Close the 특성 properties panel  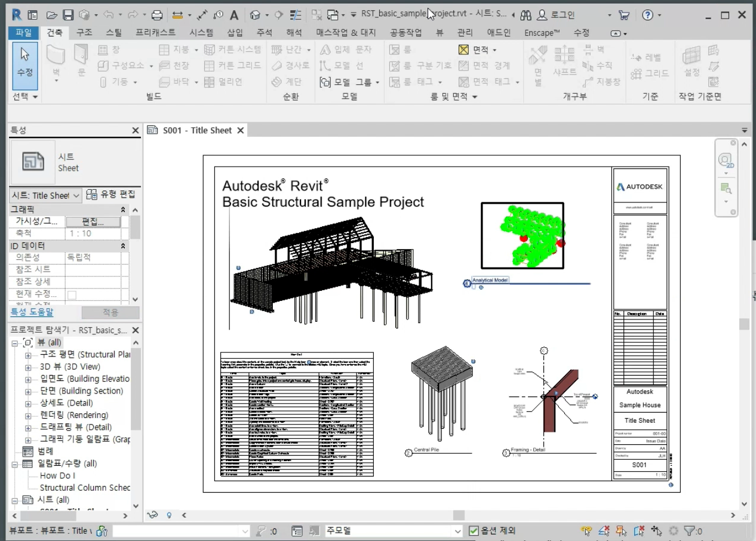(x=135, y=130)
